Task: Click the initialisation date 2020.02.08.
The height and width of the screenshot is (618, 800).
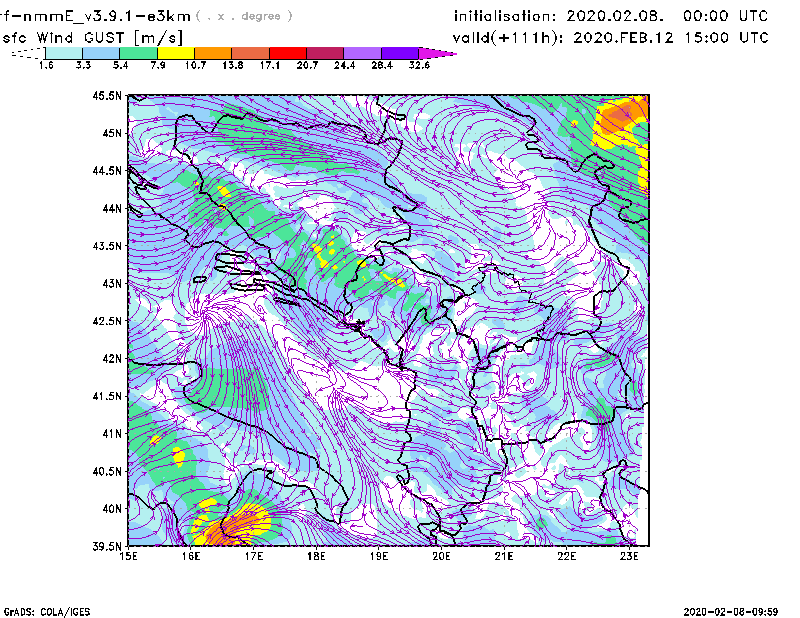Action: 615,16
